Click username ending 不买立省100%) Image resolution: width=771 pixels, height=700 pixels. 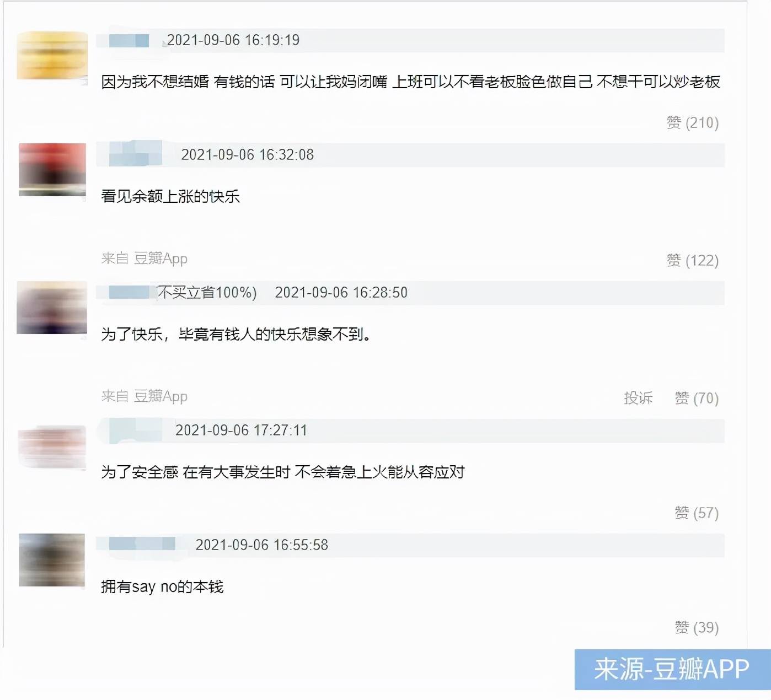183,292
